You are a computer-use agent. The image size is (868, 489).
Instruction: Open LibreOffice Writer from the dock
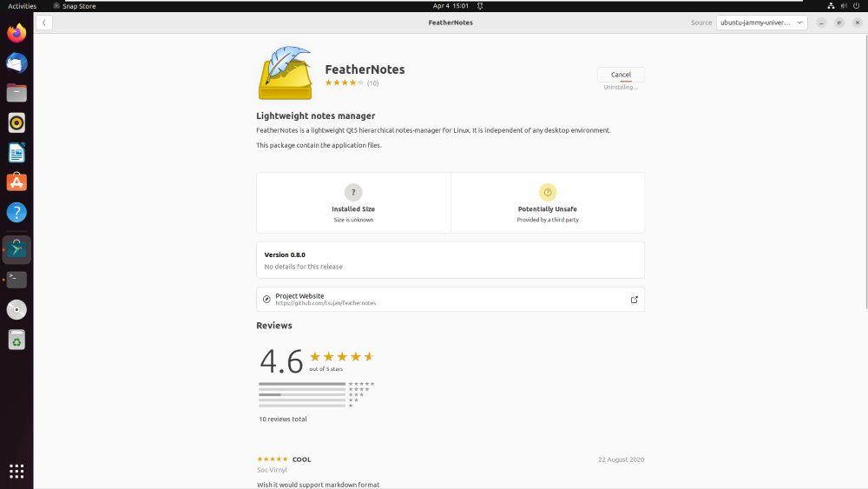pos(16,153)
